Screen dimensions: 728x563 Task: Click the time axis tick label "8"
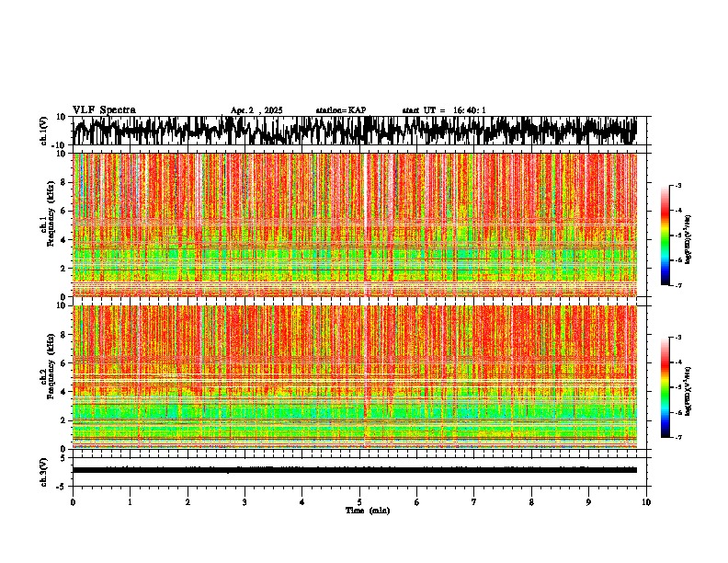coord(531,502)
